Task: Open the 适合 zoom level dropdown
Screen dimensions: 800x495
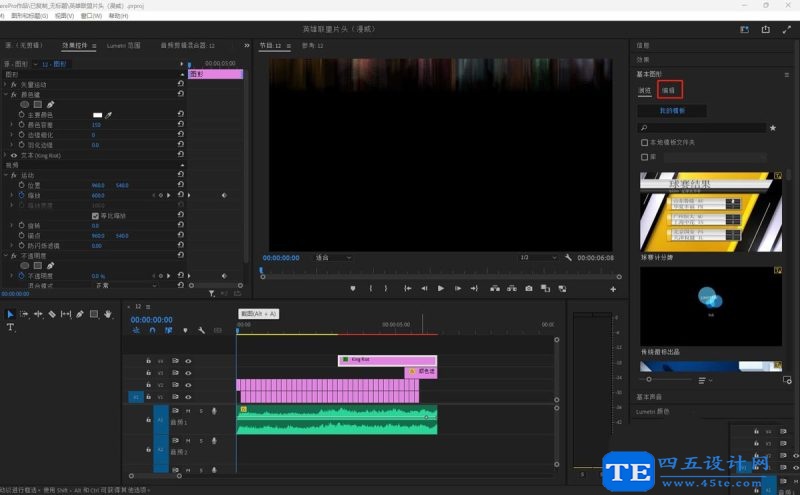Action: (333, 257)
